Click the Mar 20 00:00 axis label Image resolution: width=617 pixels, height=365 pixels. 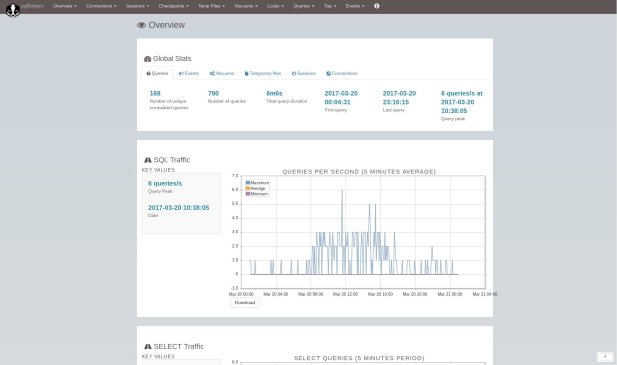tap(241, 294)
